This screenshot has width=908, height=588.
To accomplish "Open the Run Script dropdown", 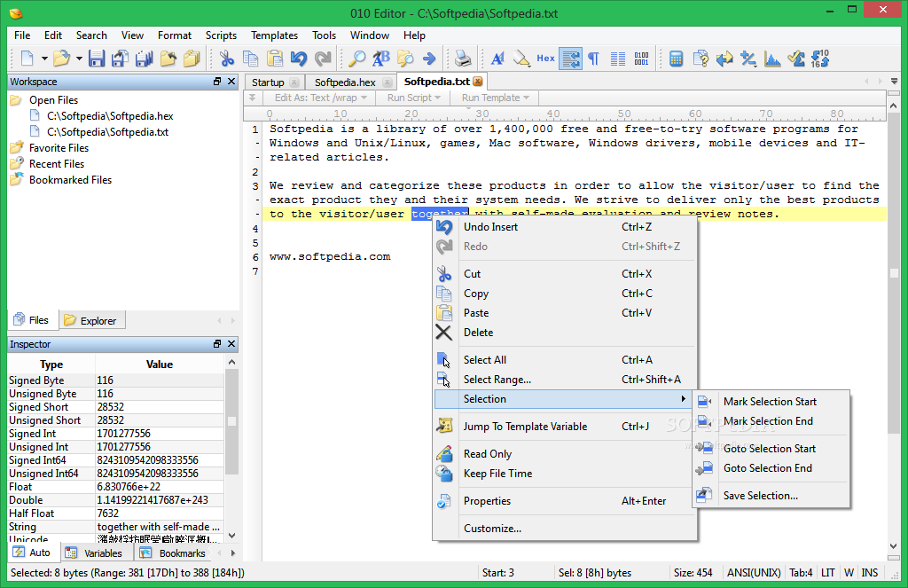I will (413, 98).
